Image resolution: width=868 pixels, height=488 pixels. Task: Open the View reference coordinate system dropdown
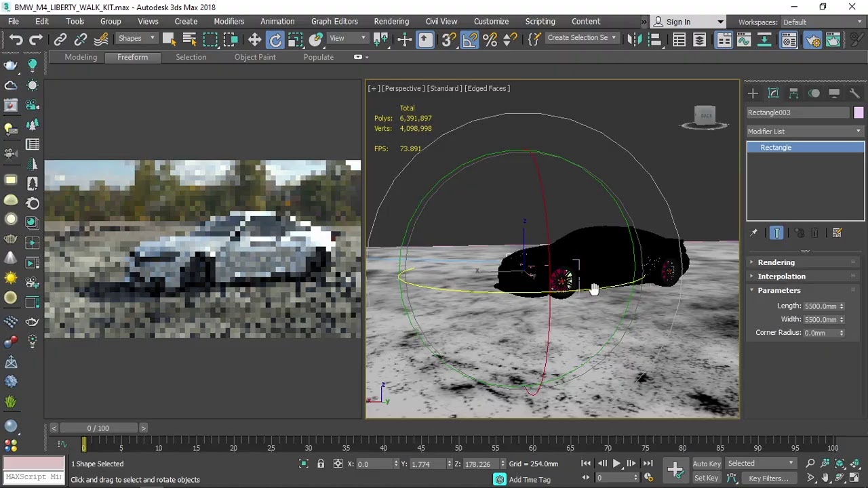point(348,38)
